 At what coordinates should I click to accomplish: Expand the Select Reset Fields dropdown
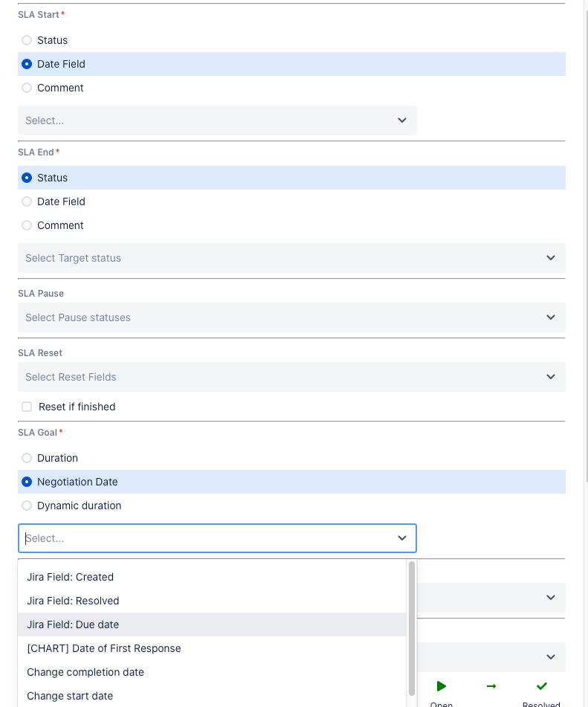coord(291,377)
